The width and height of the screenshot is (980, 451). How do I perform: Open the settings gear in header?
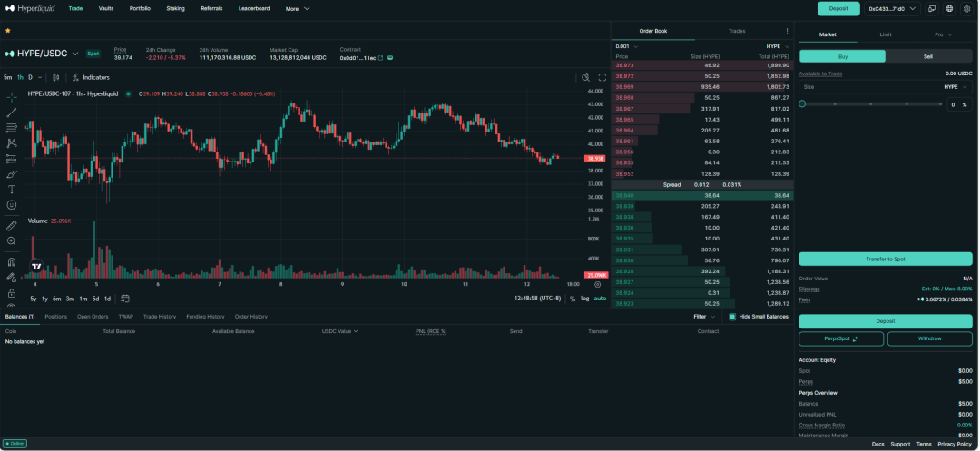(x=967, y=9)
